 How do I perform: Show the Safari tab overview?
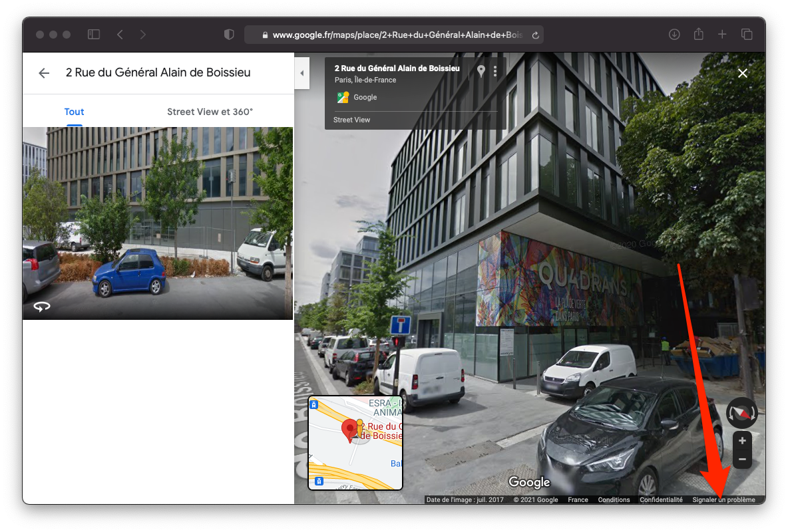[x=747, y=34]
